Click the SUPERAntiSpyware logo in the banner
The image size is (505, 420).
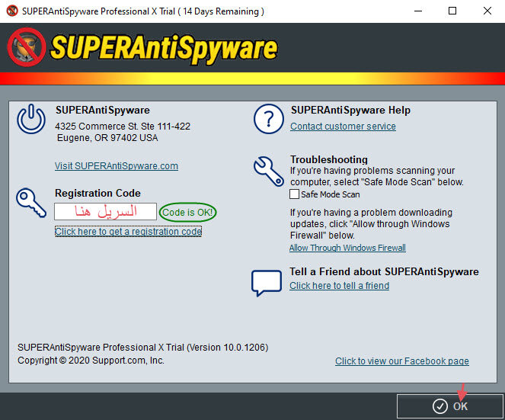point(142,48)
